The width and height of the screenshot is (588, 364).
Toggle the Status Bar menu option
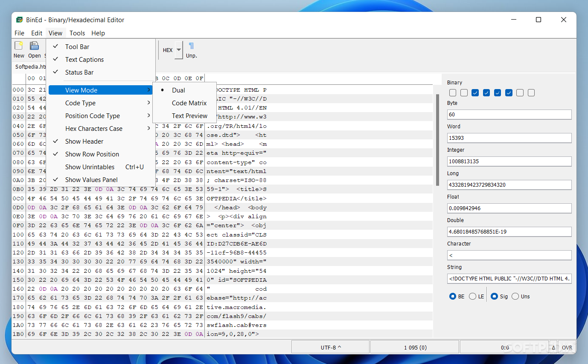101,72
